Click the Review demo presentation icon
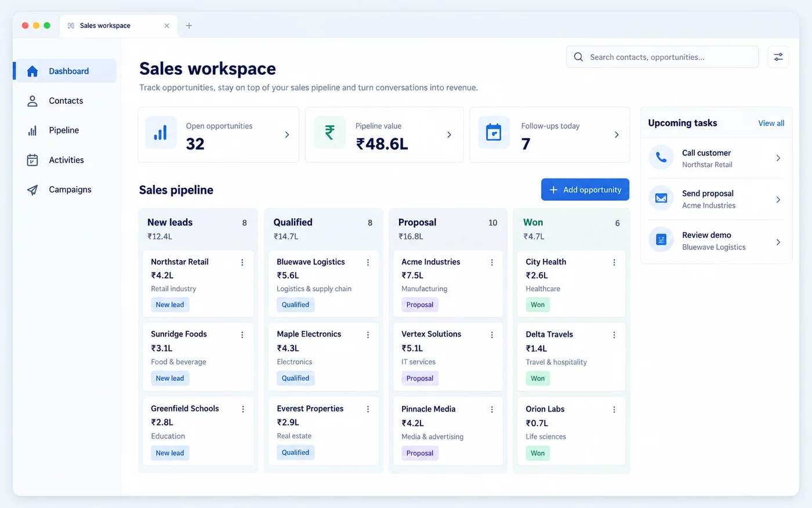 point(661,240)
